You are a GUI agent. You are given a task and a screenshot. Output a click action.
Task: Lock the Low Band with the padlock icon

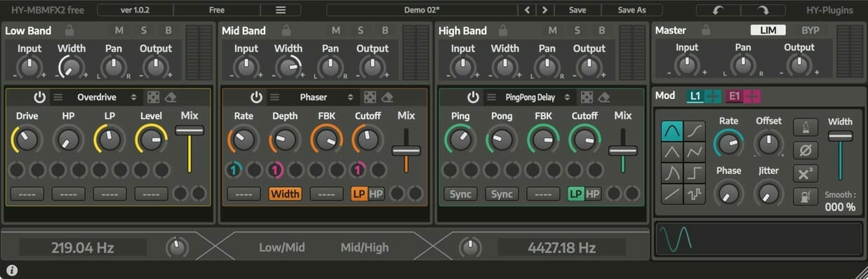(x=69, y=30)
